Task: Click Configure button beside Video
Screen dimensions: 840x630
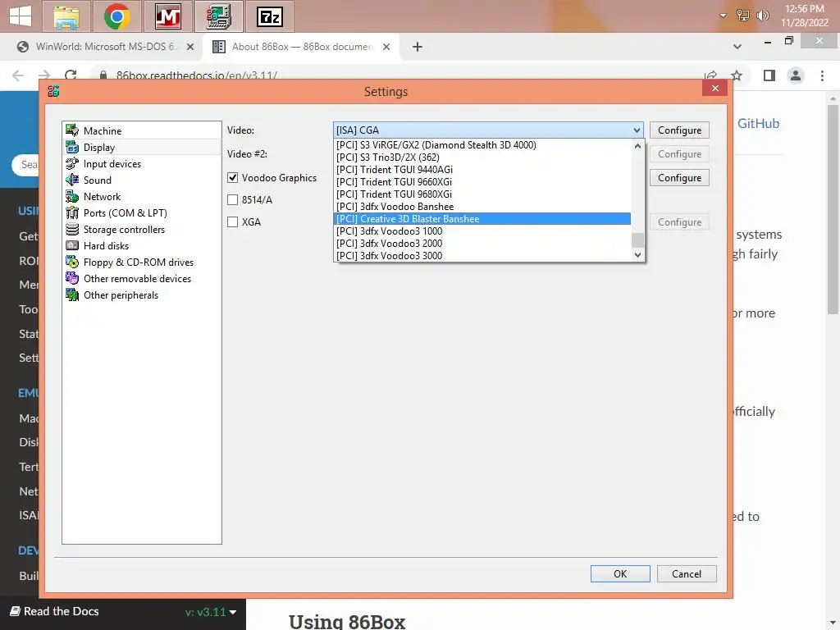Action: pos(679,130)
